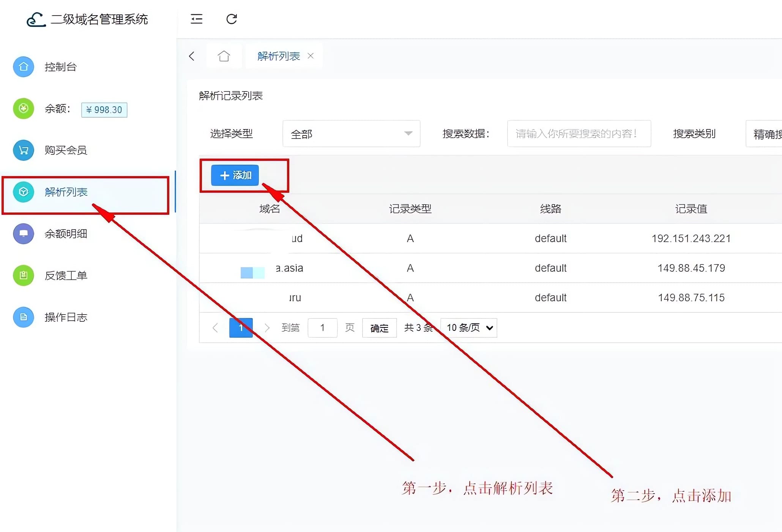The image size is (782, 532).
Task: Click next page arrow in pagination
Action: 267,327
